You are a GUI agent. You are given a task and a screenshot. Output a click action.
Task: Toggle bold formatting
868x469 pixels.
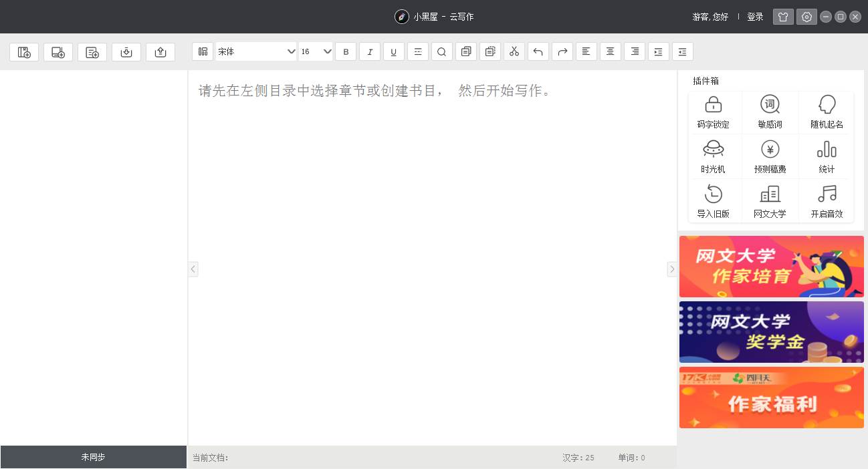(x=346, y=51)
